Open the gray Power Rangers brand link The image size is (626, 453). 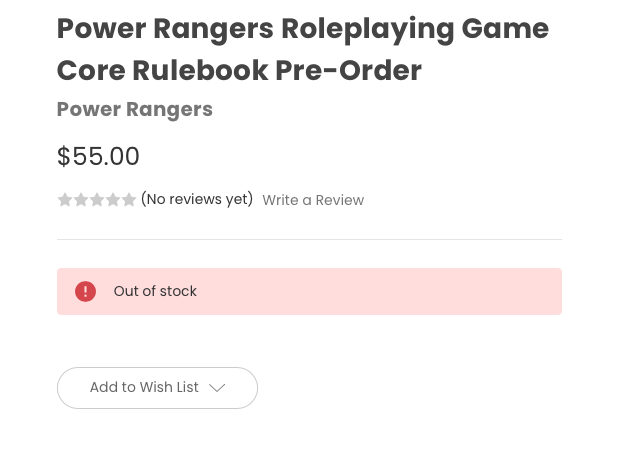tap(135, 109)
